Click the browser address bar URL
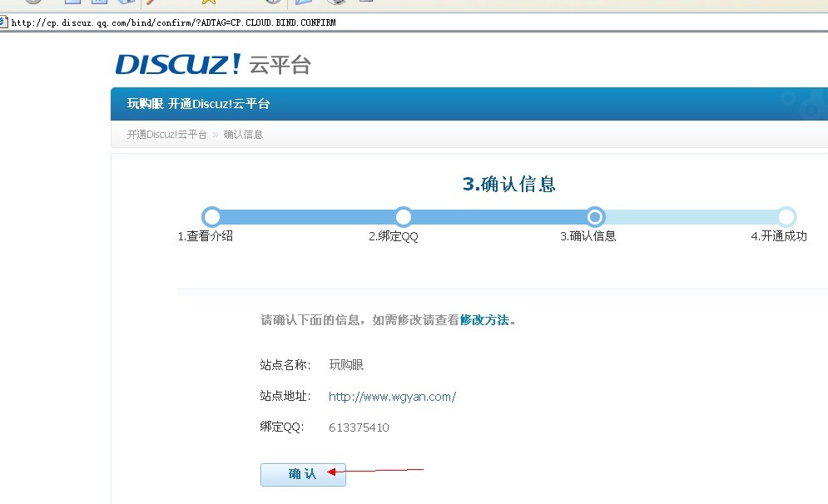 coord(173,22)
